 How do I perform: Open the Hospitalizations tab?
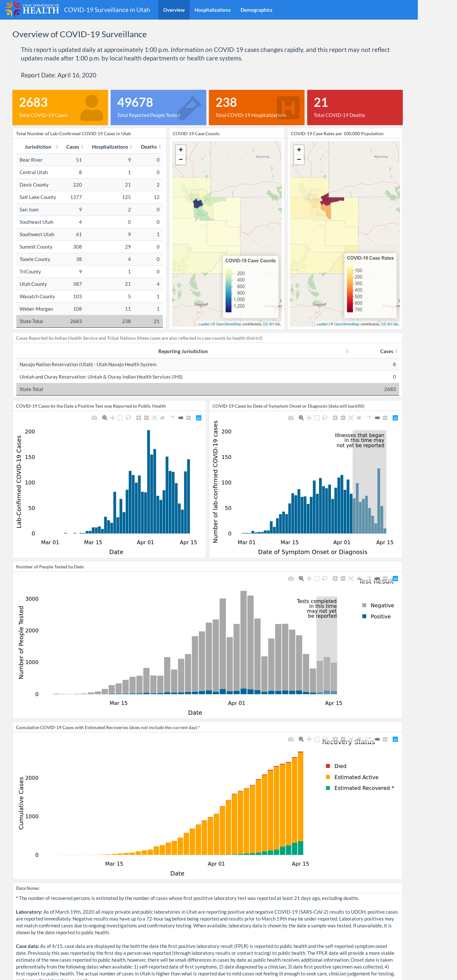point(213,10)
